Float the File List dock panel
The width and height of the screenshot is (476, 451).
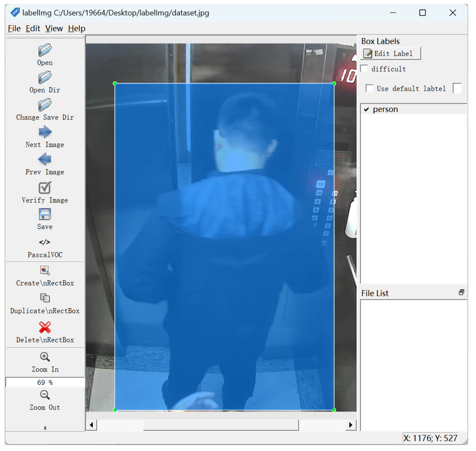coord(461,293)
